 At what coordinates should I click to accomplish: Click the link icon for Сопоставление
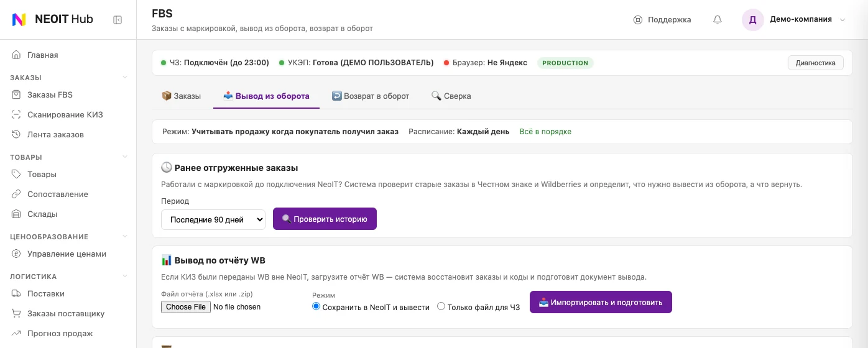(16, 194)
